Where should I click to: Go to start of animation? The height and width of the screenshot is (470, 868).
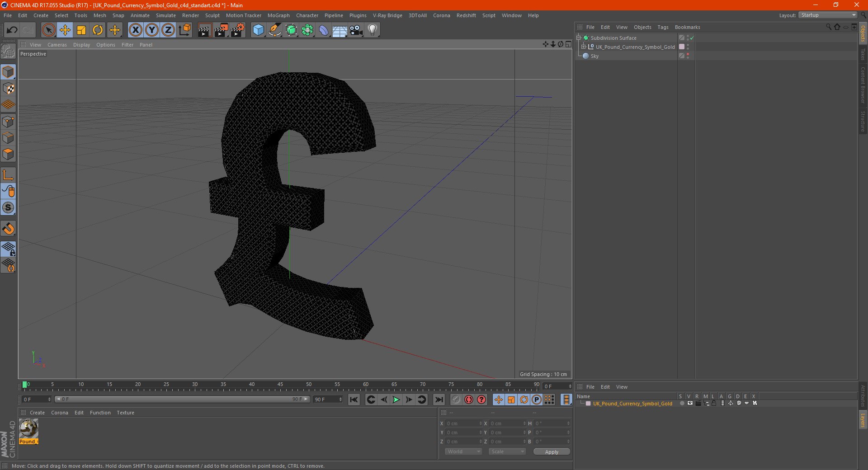tap(354, 399)
